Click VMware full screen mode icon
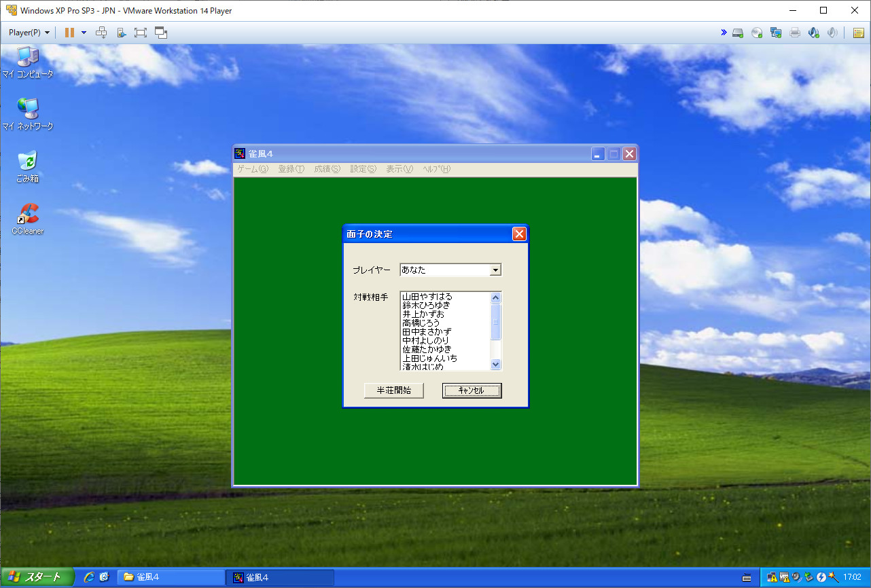The height and width of the screenshot is (588, 871). (140, 33)
